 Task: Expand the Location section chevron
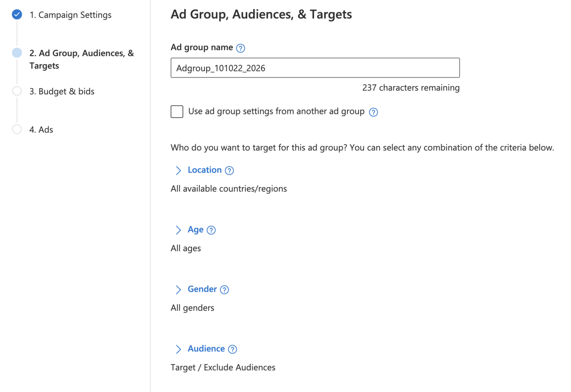(x=178, y=170)
